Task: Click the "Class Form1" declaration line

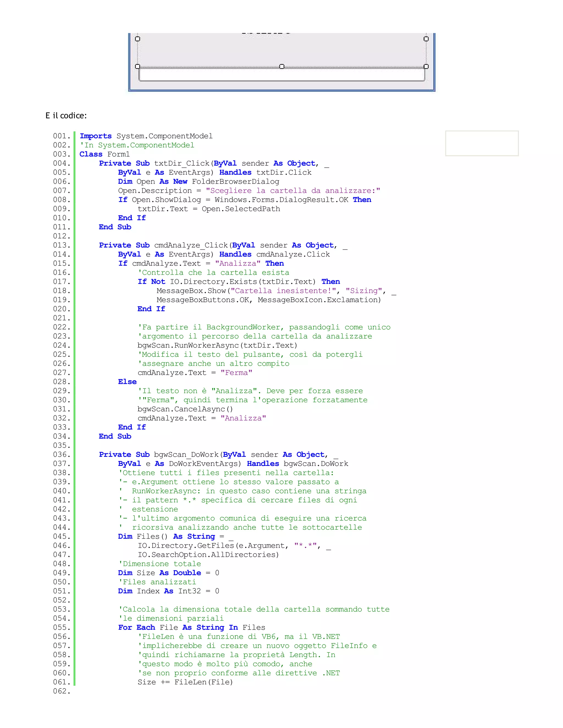Action: (x=105, y=154)
